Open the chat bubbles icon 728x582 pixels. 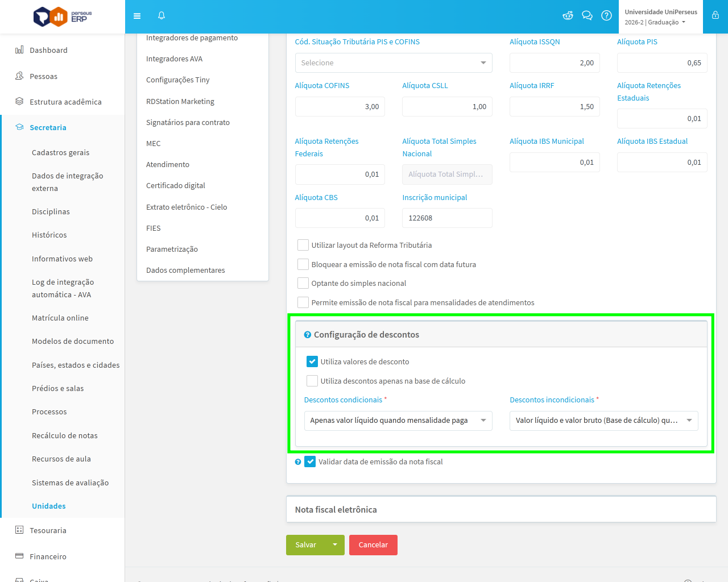click(587, 16)
